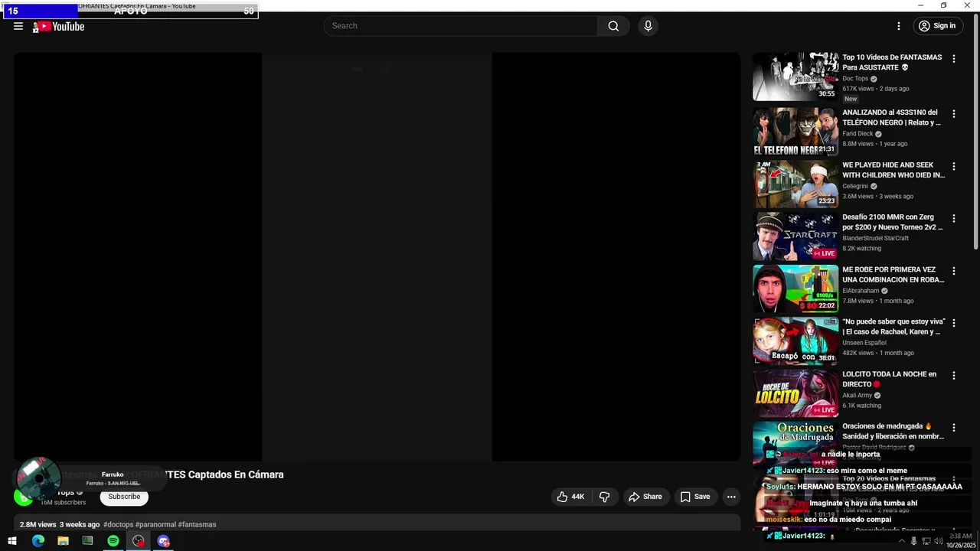980x551 pixels.
Task: Open LOLCITO TODA LA NOCHE live thumbnail
Action: 795,393
